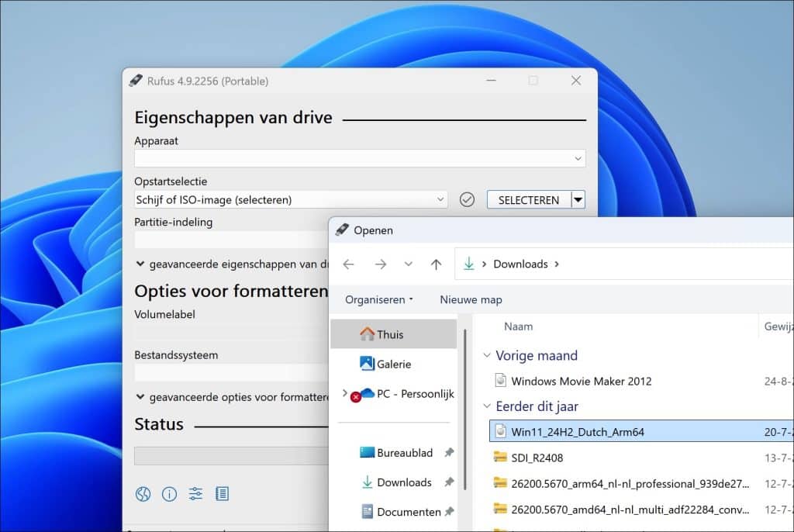Show Rufus log icon
This screenshot has height=532, width=794.
pos(222,493)
